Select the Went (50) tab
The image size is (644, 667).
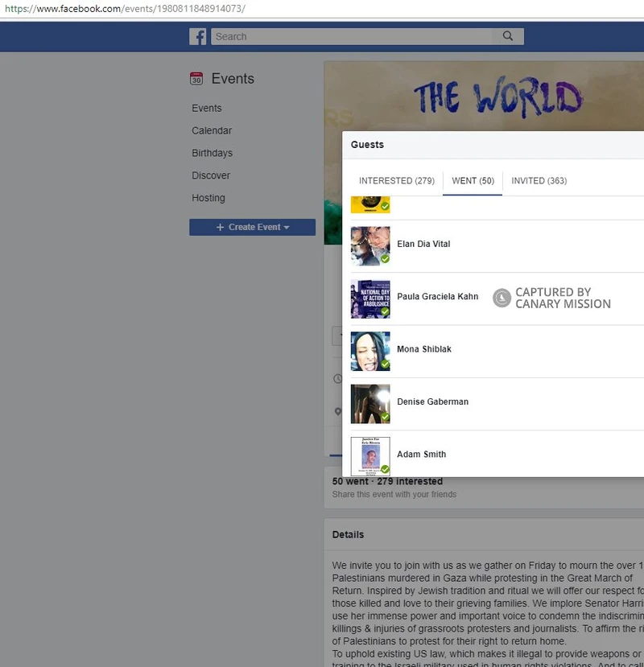point(473,181)
